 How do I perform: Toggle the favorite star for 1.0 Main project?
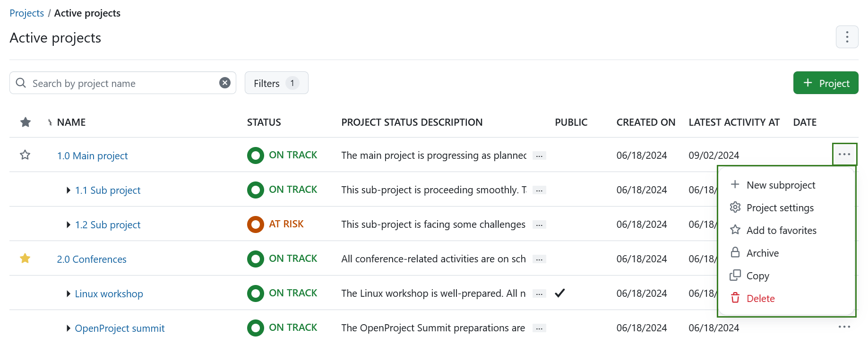point(25,155)
